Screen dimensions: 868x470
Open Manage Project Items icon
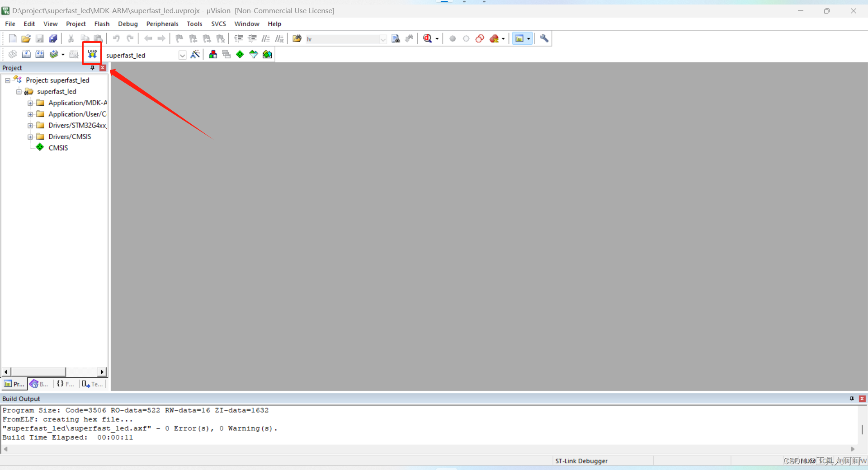click(x=213, y=54)
